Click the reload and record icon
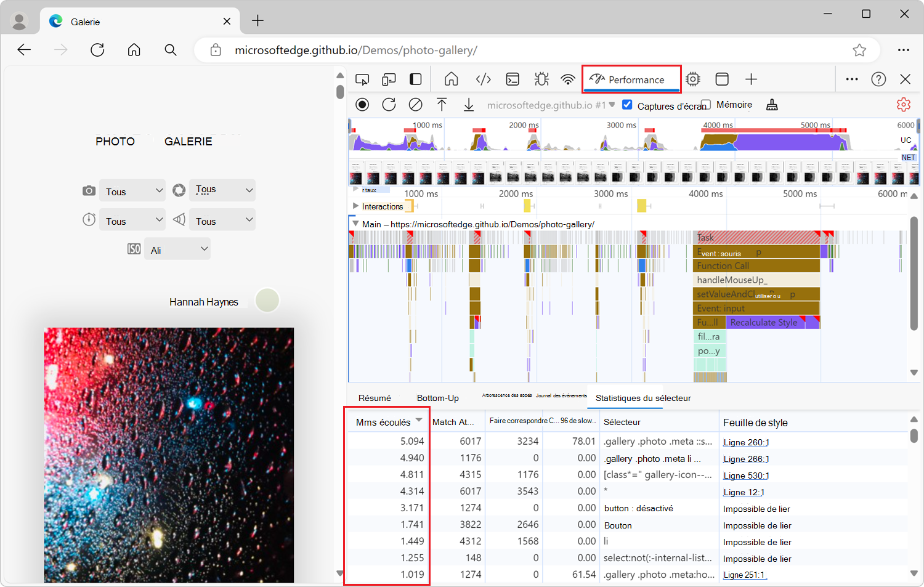 [x=389, y=105]
